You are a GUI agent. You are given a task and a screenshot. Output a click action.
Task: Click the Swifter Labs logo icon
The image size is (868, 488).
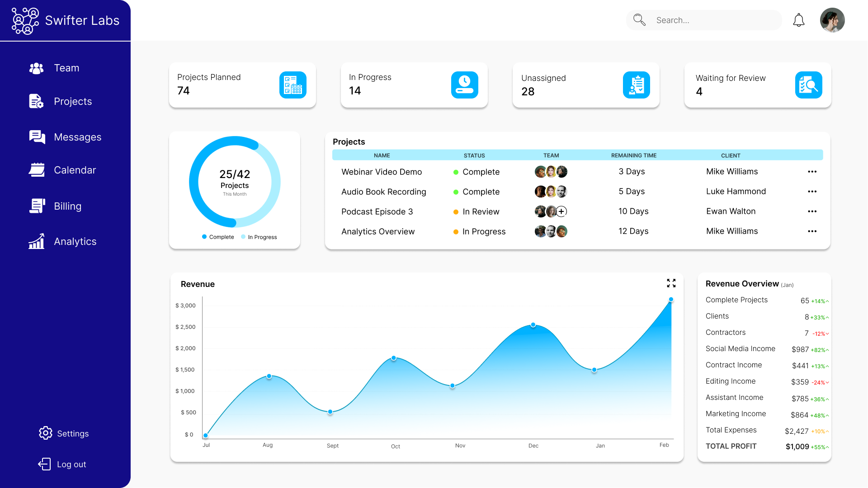coord(25,21)
